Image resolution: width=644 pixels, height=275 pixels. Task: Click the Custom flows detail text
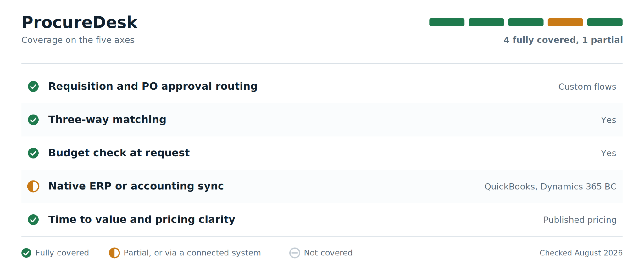point(587,87)
